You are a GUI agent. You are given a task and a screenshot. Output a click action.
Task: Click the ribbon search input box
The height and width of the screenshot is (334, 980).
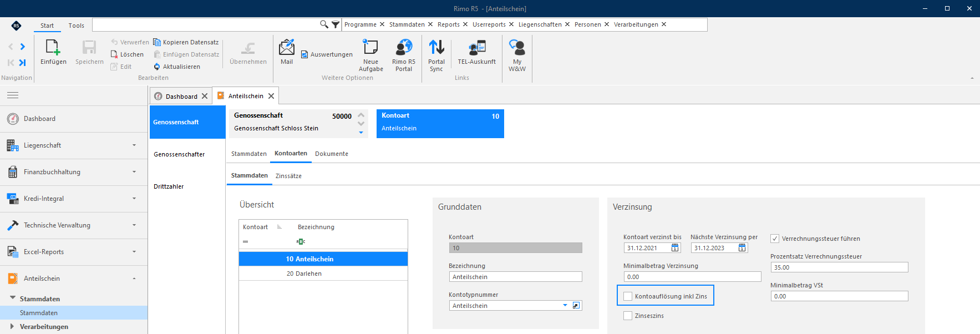[205, 24]
